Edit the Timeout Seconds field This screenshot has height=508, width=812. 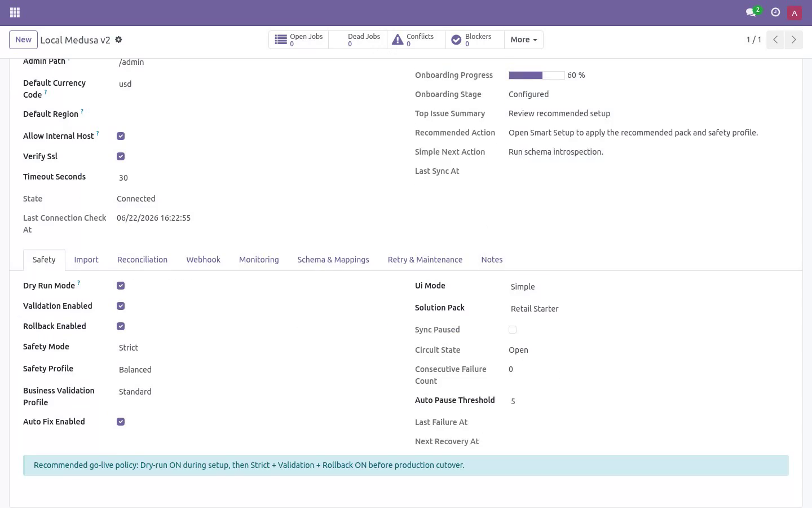257,178
